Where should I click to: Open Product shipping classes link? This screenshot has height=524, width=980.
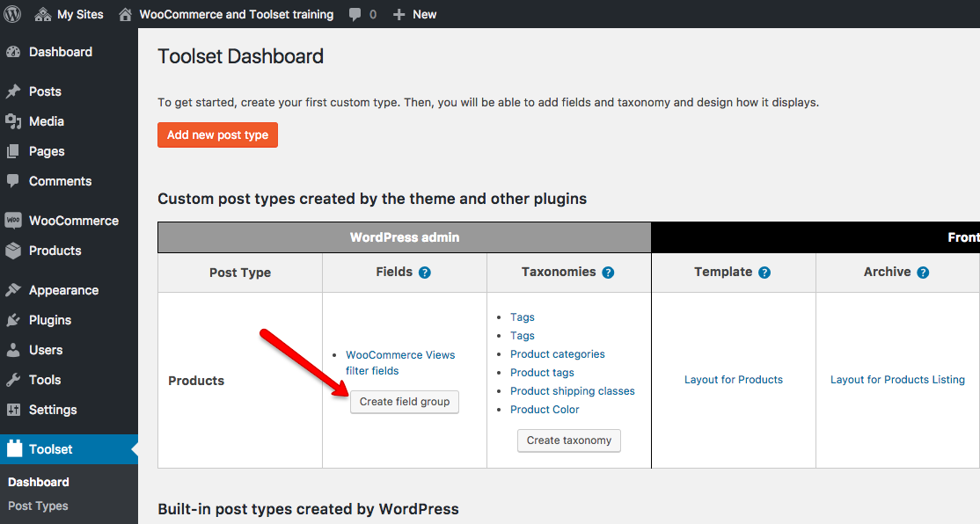[573, 391]
